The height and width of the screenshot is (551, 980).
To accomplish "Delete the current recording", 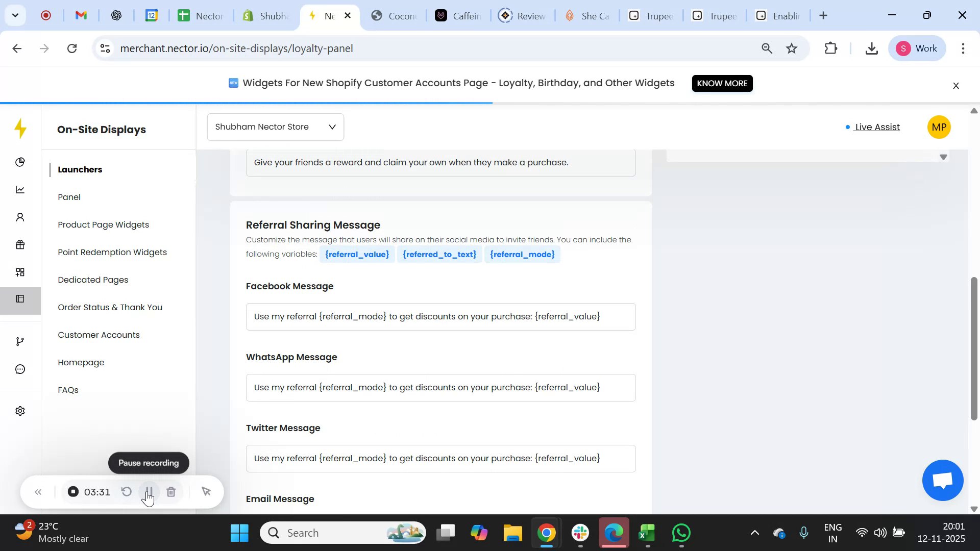I will pos(171,492).
